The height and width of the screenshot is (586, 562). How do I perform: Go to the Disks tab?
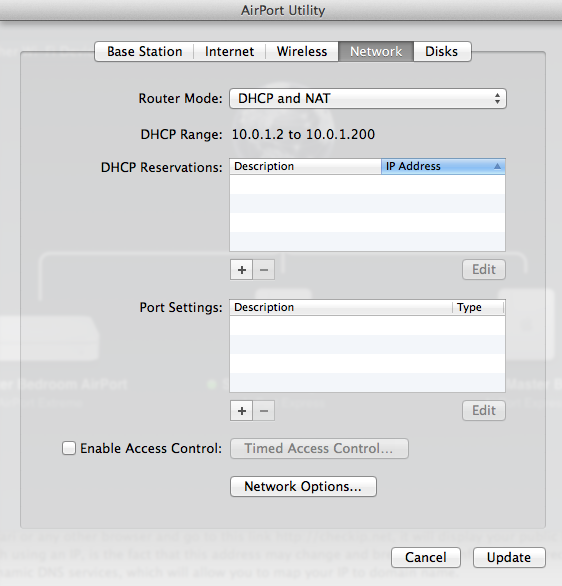click(442, 52)
